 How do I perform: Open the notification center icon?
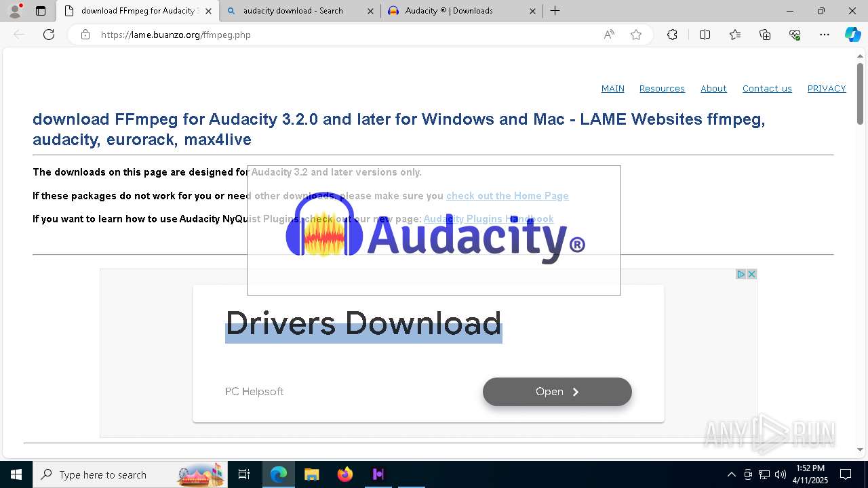pos(846,474)
